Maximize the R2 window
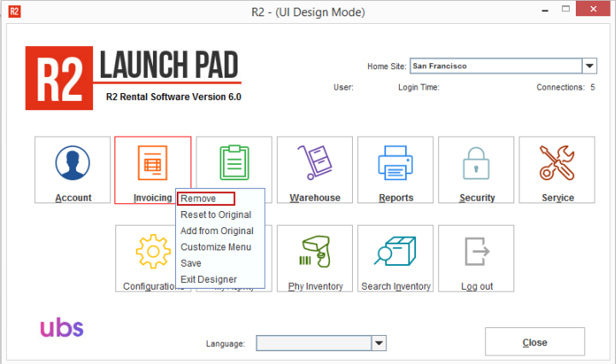The image size is (616, 364). tap(566, 9)
